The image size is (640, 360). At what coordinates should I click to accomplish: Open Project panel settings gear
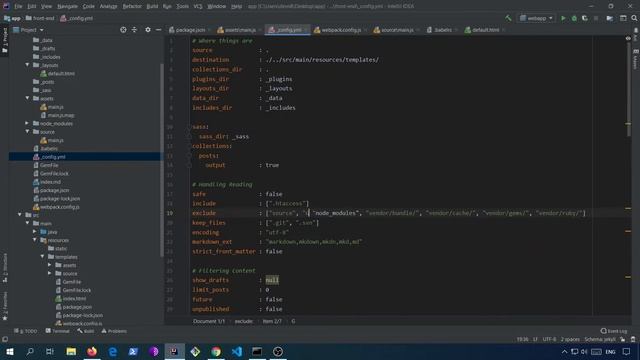148,30
